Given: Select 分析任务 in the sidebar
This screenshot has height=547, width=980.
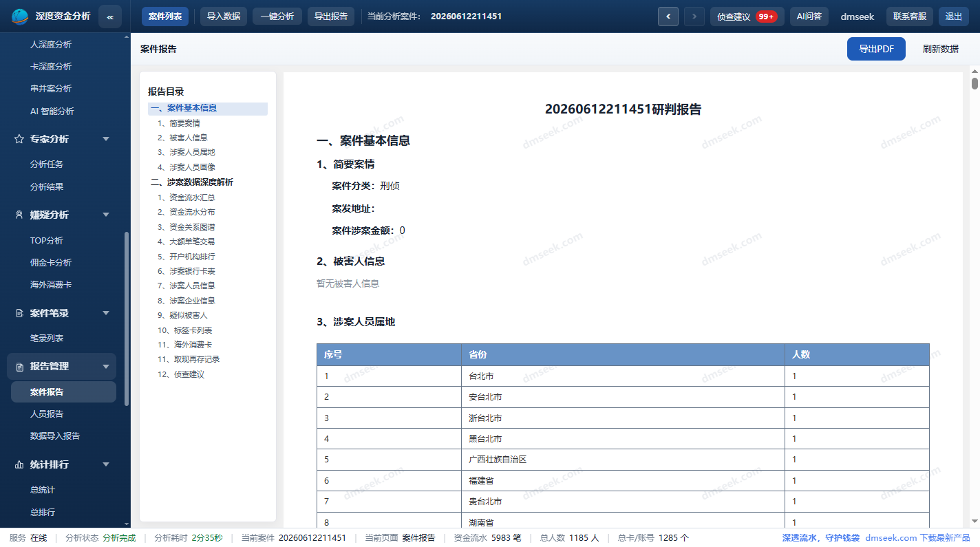Looking at the screenshot, I should (x=47, y=164).
